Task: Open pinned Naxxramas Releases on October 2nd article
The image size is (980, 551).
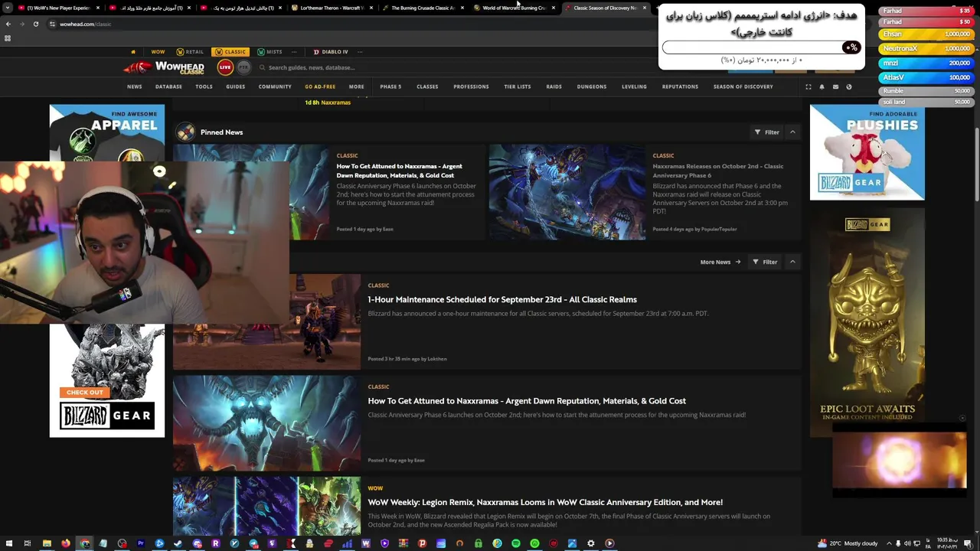Action: (718, 171)
